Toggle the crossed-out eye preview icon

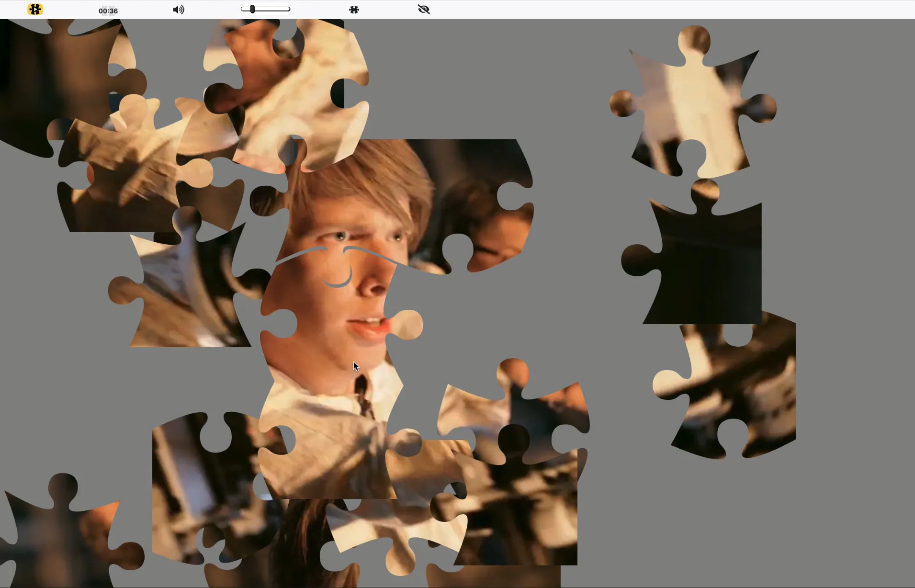tap(424, 10)
